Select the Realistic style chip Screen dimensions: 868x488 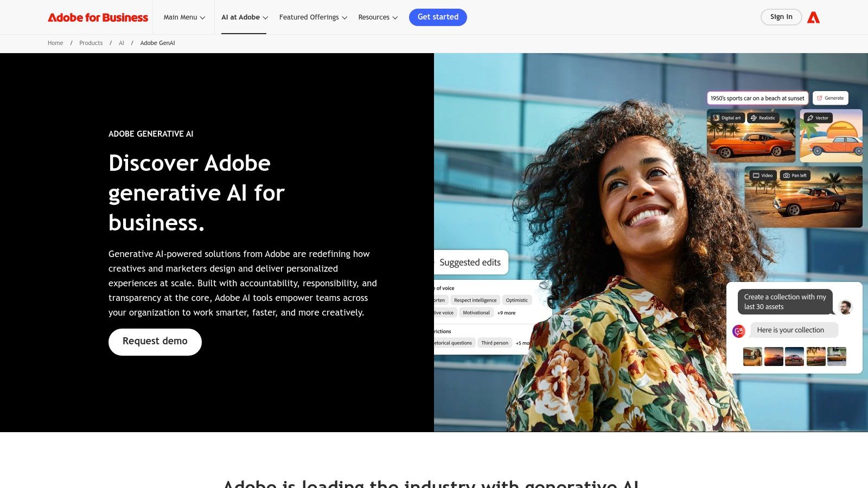[763, 118]
